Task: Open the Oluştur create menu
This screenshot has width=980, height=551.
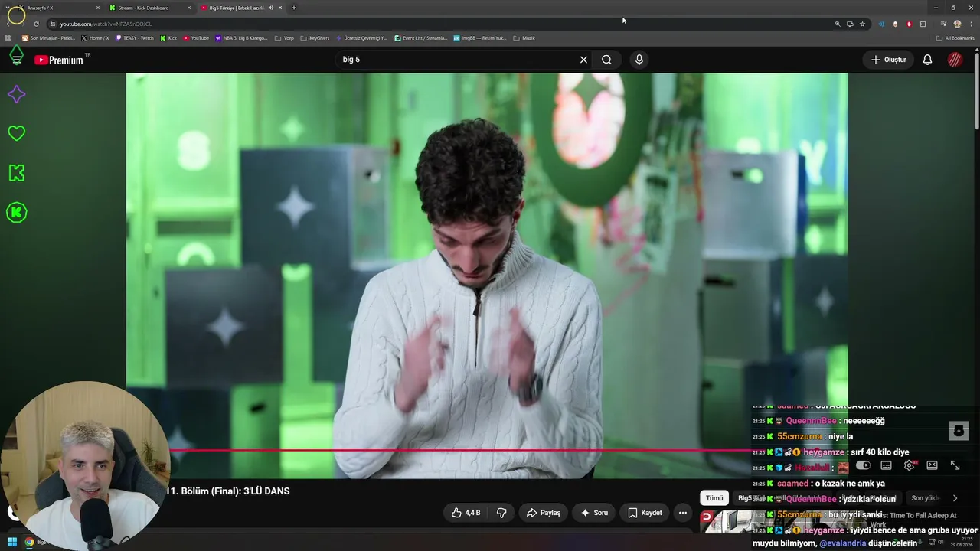Action: pos(888,60)
